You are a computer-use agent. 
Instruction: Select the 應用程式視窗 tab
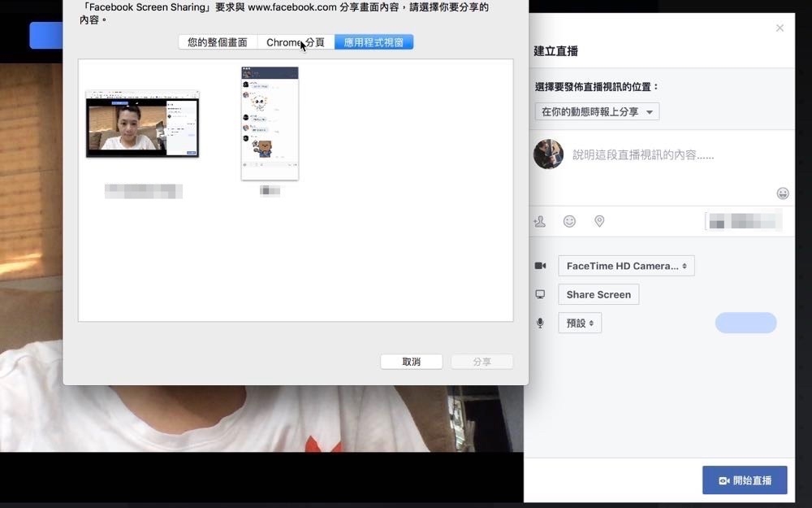click(x=374, y=42)
